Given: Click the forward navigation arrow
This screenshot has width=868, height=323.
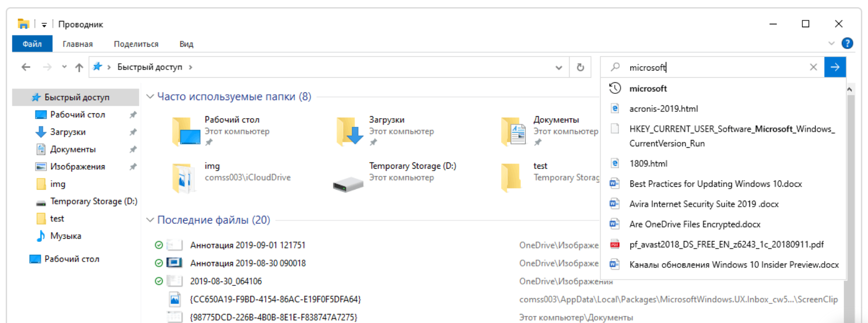Looking at the screenshot, I should pyautogui.click(x=47, y=67).
